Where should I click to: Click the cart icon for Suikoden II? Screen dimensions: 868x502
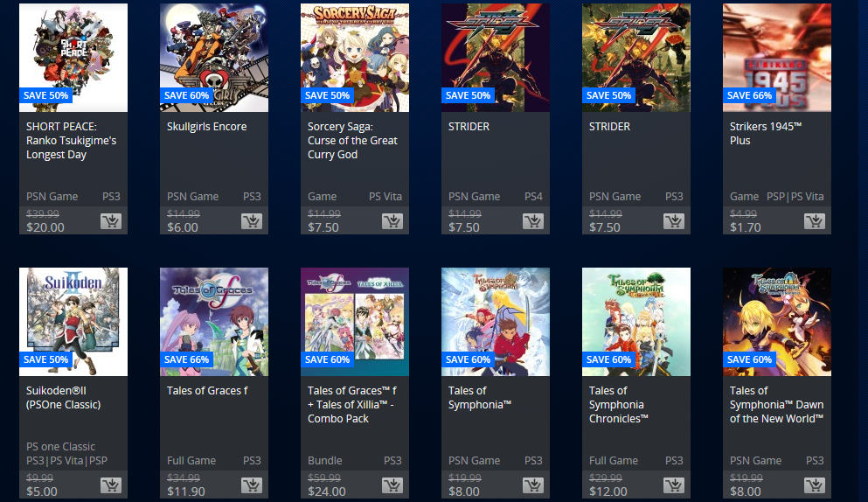[111, 485]
